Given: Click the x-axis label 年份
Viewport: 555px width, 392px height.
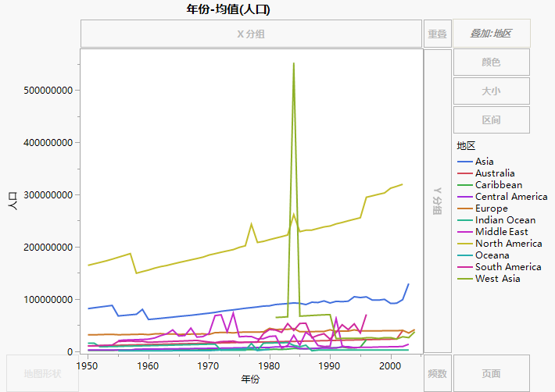Looking at the screenshot, I should (x=251, y=380).
